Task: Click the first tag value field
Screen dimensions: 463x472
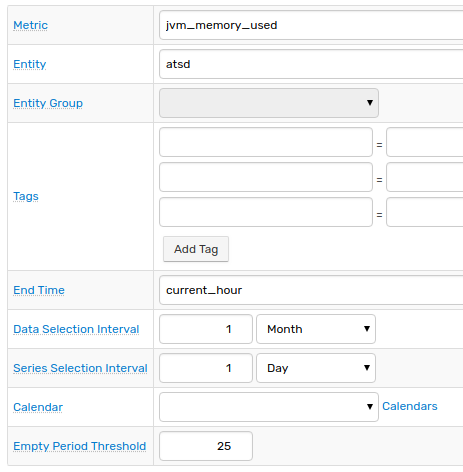Action: (x=424, y=142)
